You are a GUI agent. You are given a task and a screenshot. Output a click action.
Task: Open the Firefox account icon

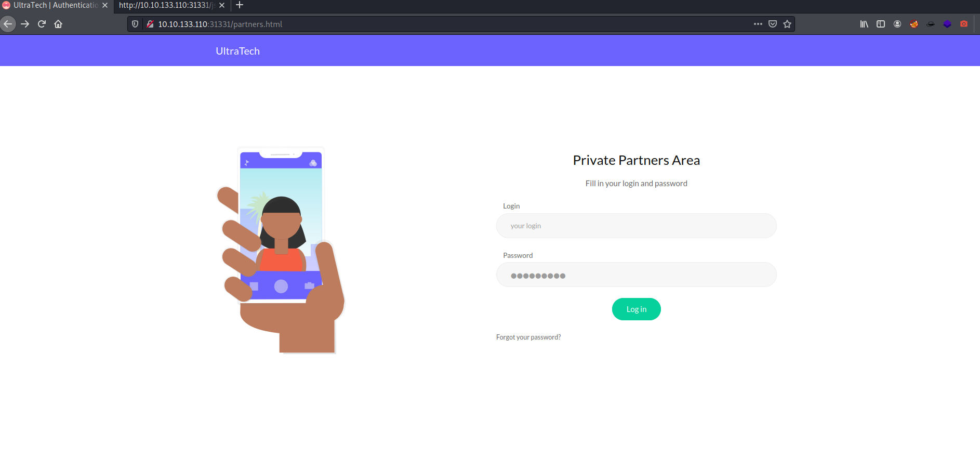[x=897, y=24]
